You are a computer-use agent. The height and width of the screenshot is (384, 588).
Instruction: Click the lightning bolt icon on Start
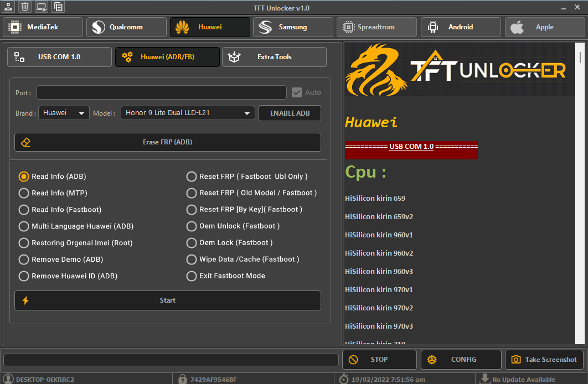pyautogui.click(x=25, y=300)
